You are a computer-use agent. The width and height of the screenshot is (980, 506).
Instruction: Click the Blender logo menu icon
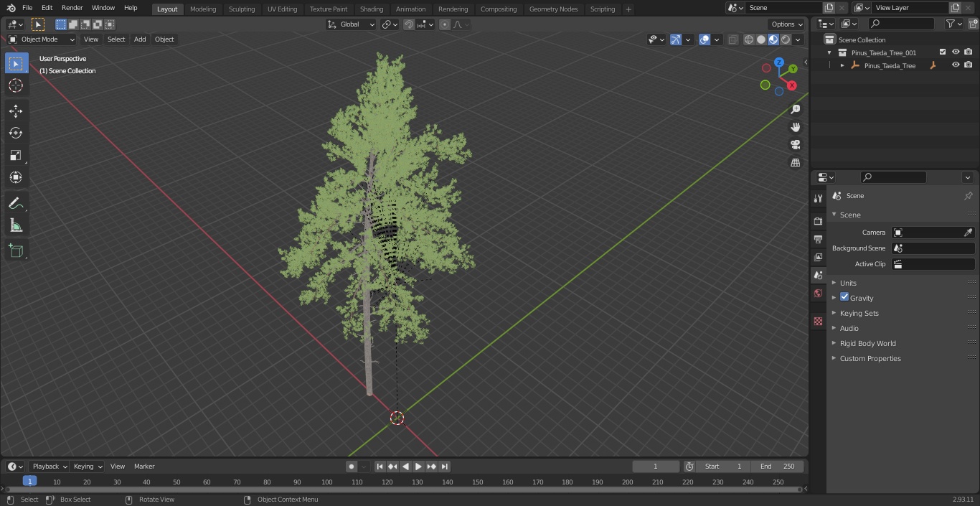click(10, 8)
